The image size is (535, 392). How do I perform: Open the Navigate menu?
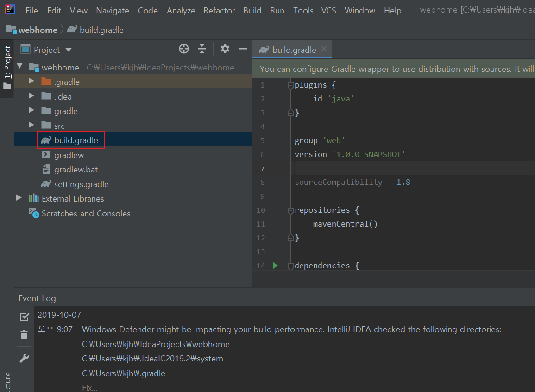(x=112, y=11)
